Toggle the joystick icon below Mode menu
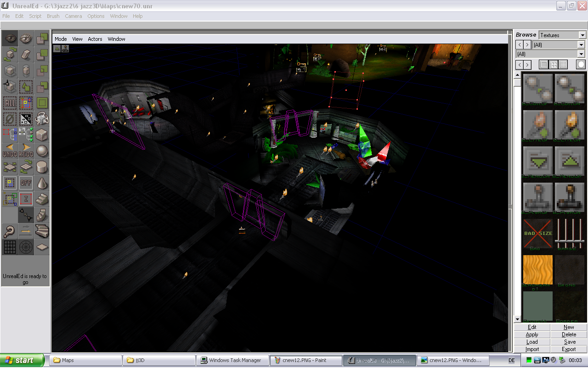 [x=65, y=48]
